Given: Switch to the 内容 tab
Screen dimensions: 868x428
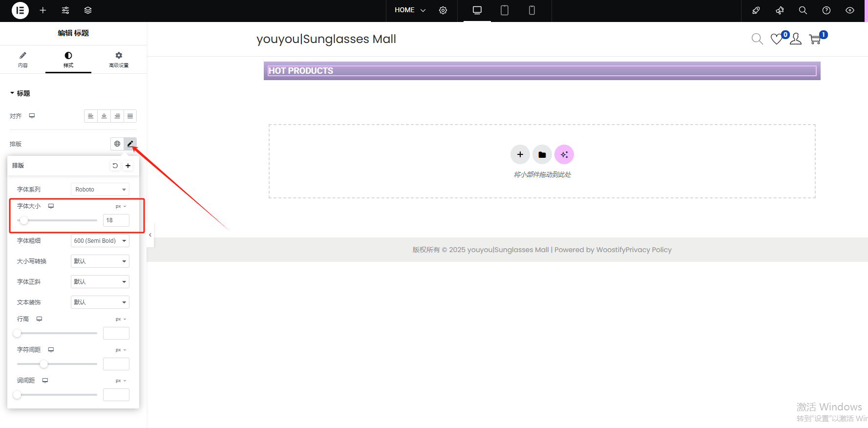Looking at the screenshot, I should [x=23, y=59].
